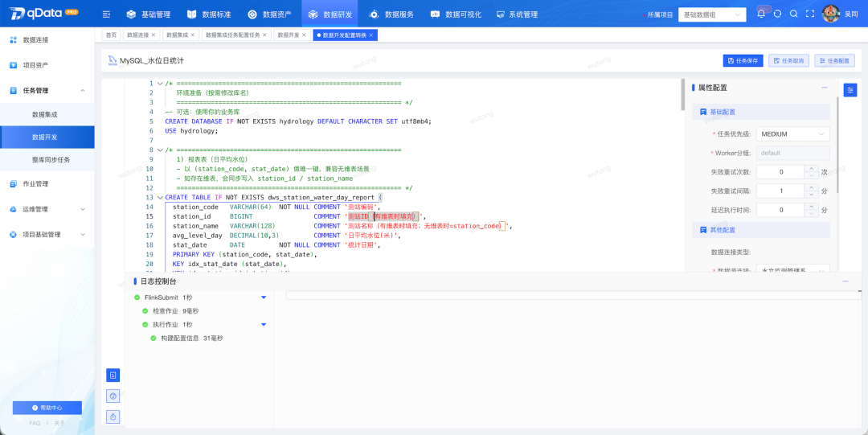Open the 关于 link

[x=59, y=423]
